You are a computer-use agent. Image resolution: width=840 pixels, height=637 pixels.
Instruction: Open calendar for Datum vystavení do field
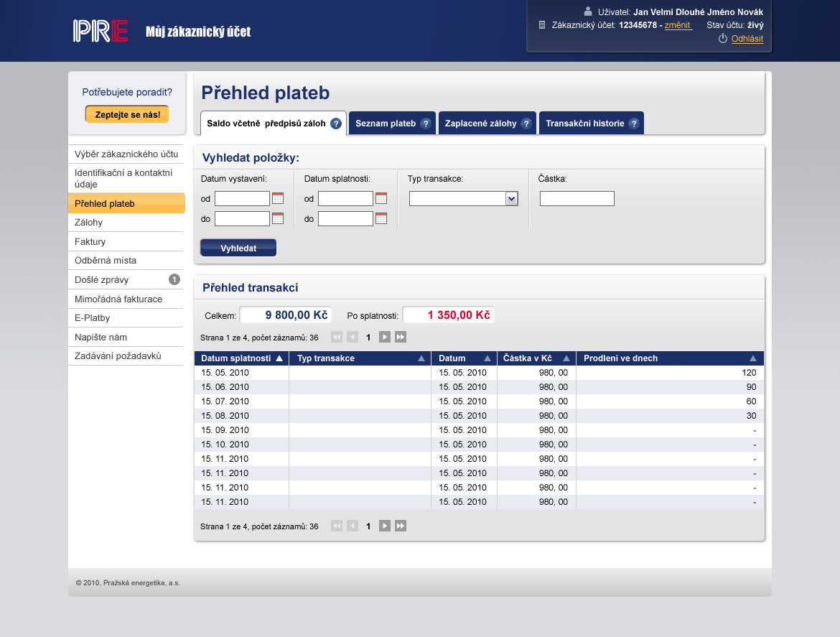(x=278, y=218)
